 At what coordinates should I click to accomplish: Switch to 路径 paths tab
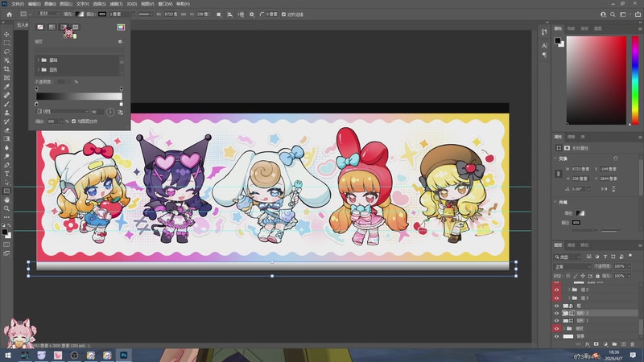pyautogui.click(x=584, y=245)
